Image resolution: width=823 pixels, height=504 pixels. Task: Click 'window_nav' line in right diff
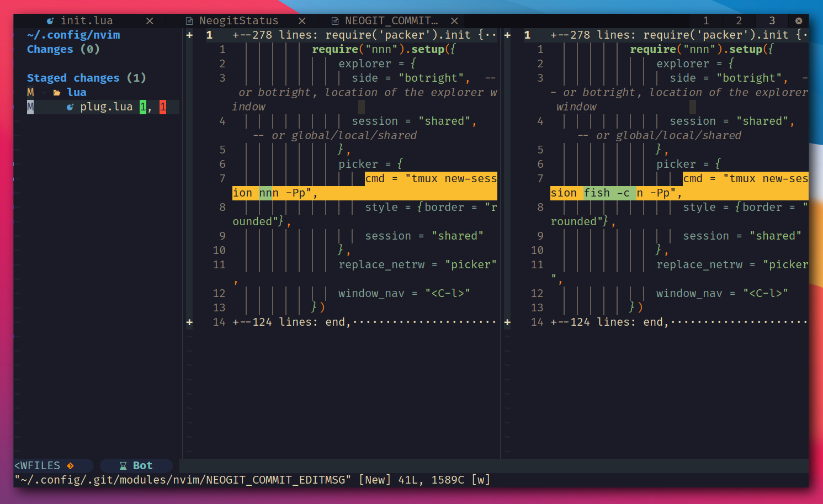click(723, 294)
